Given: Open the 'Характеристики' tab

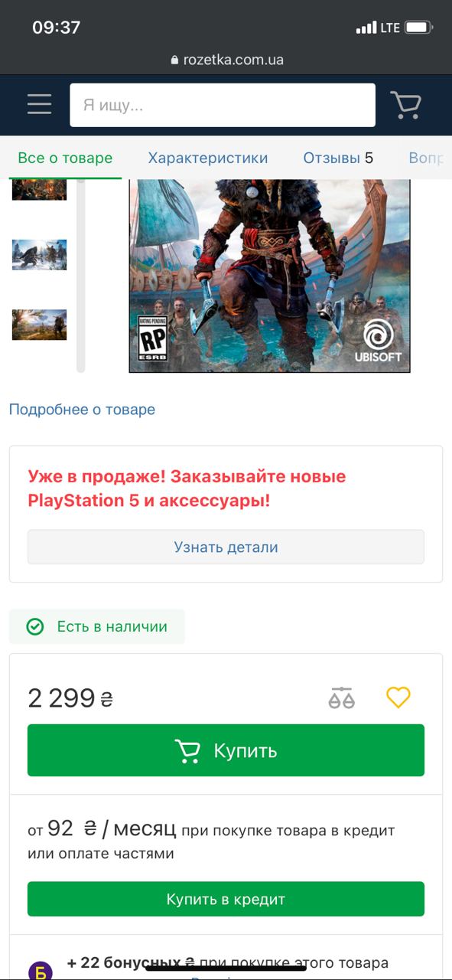Looking at the screenshot, I should pos(208,158).
